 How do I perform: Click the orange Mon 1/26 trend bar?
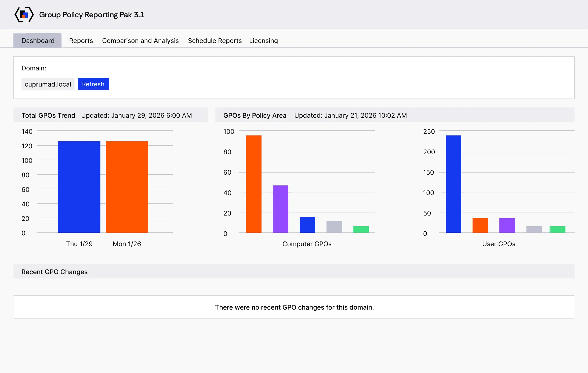127,187
